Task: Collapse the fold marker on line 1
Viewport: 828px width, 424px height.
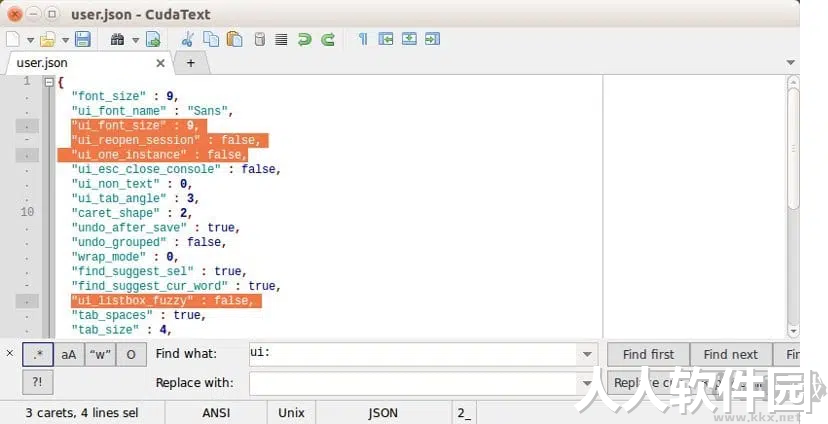Action: [49, 82]
